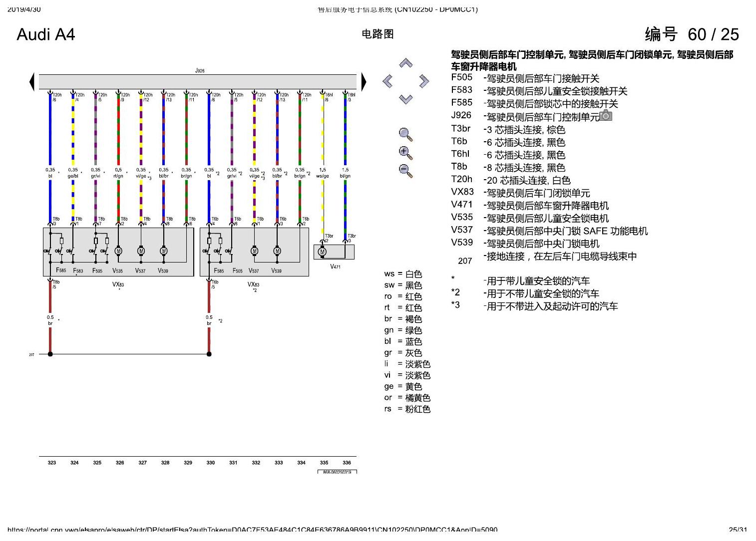Click black triangle at left of J926 bar

32,82
